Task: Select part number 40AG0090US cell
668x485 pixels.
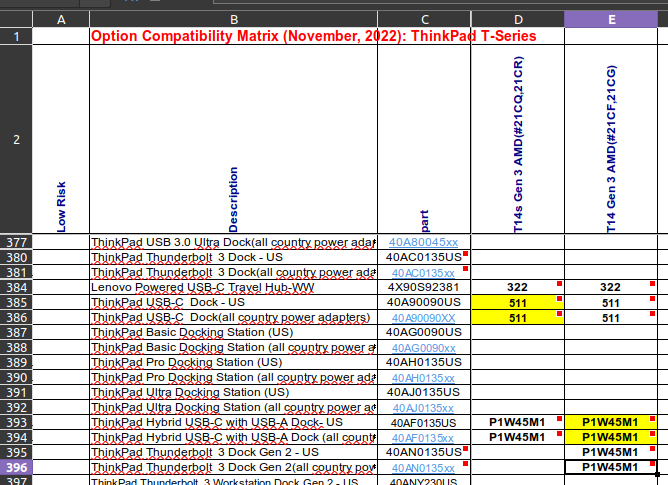Action: (x=424, y=332)
